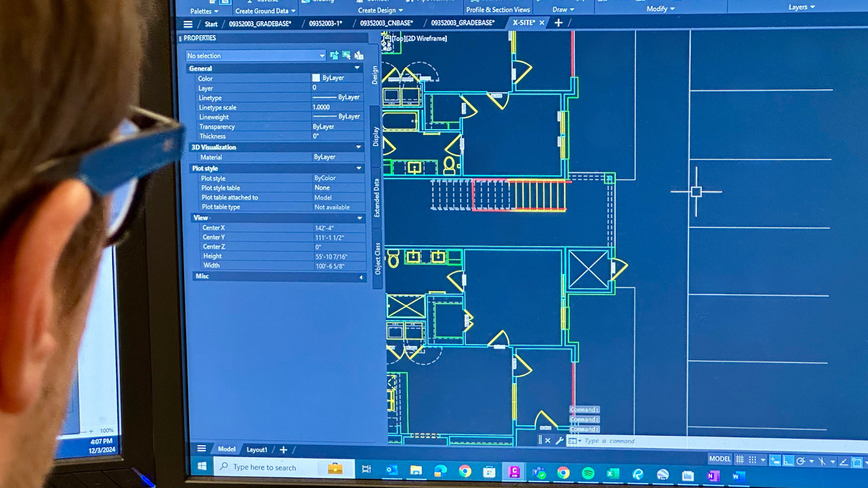This screenshot has height=488, width=868.
Task: Click the MODEL button in the status bar
Action: (720, 459)
